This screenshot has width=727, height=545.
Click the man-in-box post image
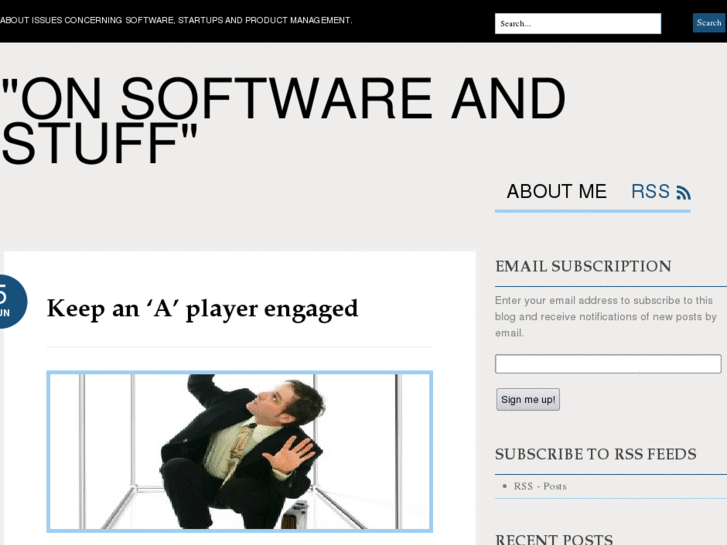click(240, 451)
